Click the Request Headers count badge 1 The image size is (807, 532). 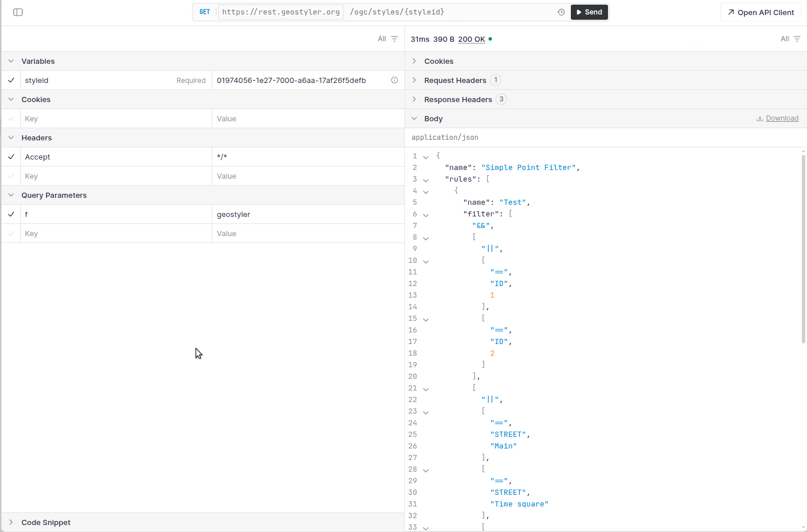coord(495,80)
